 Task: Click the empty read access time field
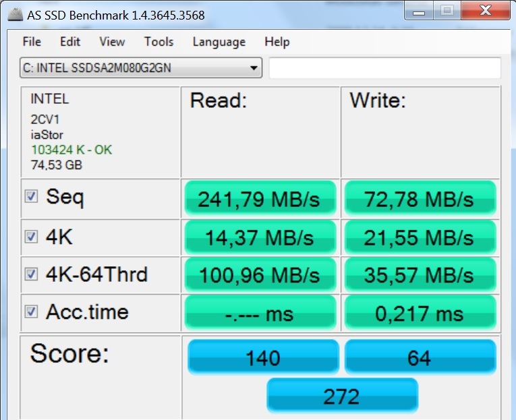(260, 313)
